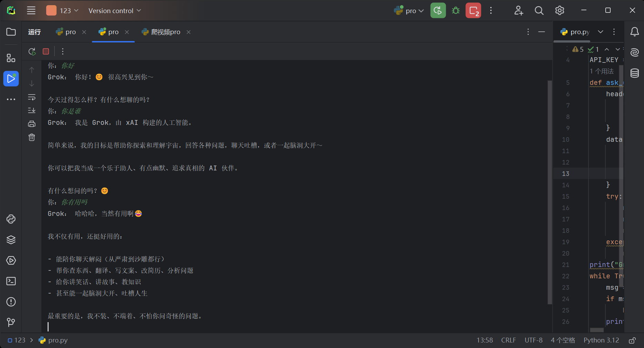Expand the 123 project dropdown
This screenshot has width=644, height=348.
pyautogui.click(x=62, y=10)
